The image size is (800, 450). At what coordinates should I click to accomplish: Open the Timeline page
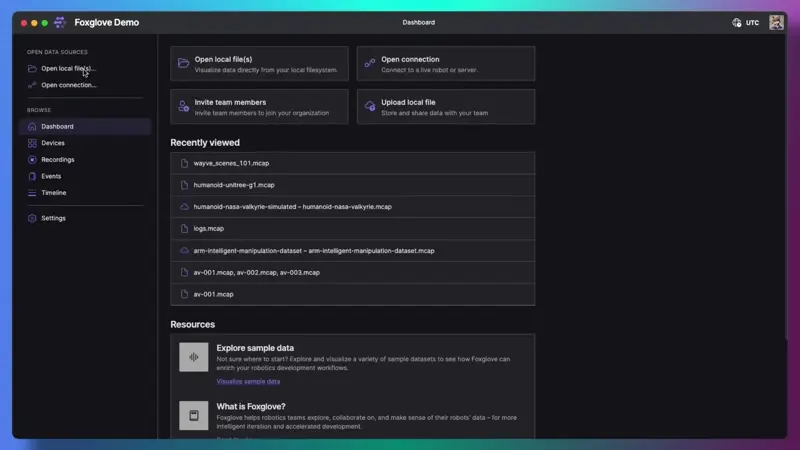point(53,193)
